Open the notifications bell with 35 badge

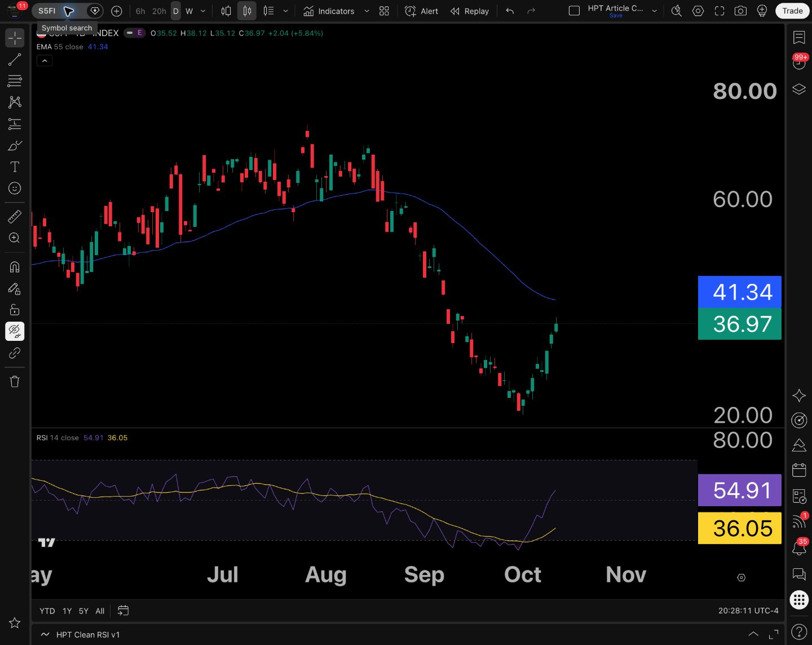tap(799, 547)
